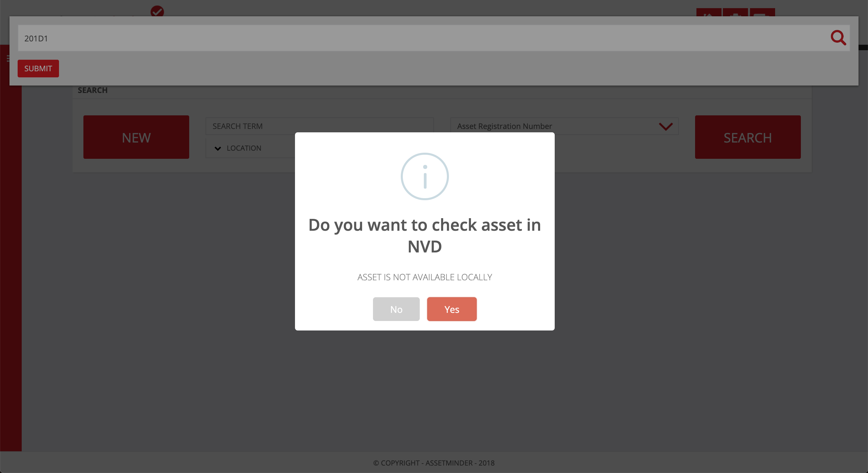
Task: Open the hamburger menu in the left sidebar
Action: click(x=8, y=59)
